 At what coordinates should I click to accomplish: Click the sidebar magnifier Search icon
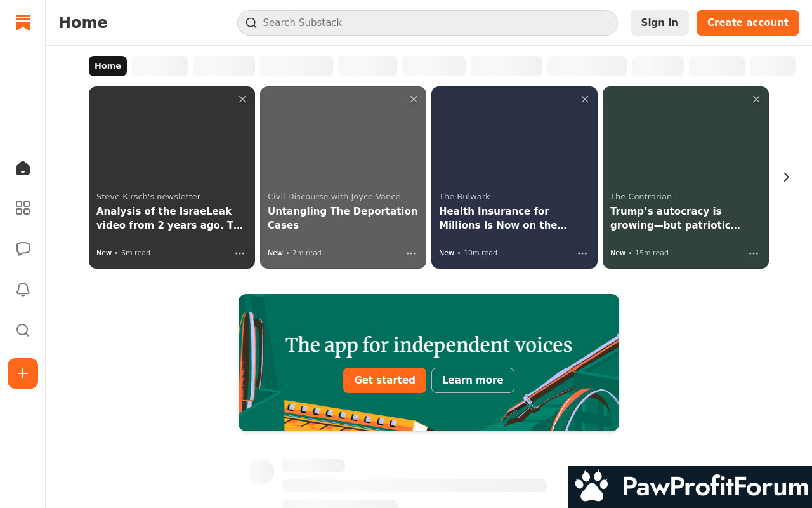(x=23, y=330)
